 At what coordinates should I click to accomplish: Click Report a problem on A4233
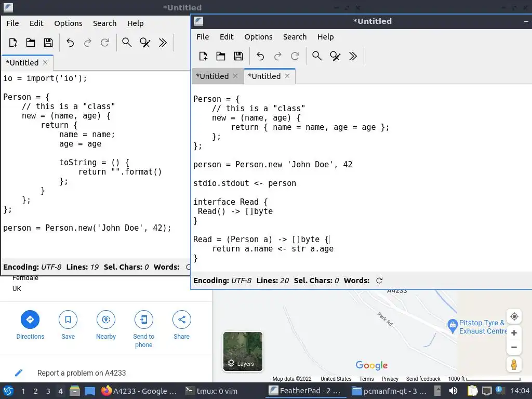coord(82,373)
